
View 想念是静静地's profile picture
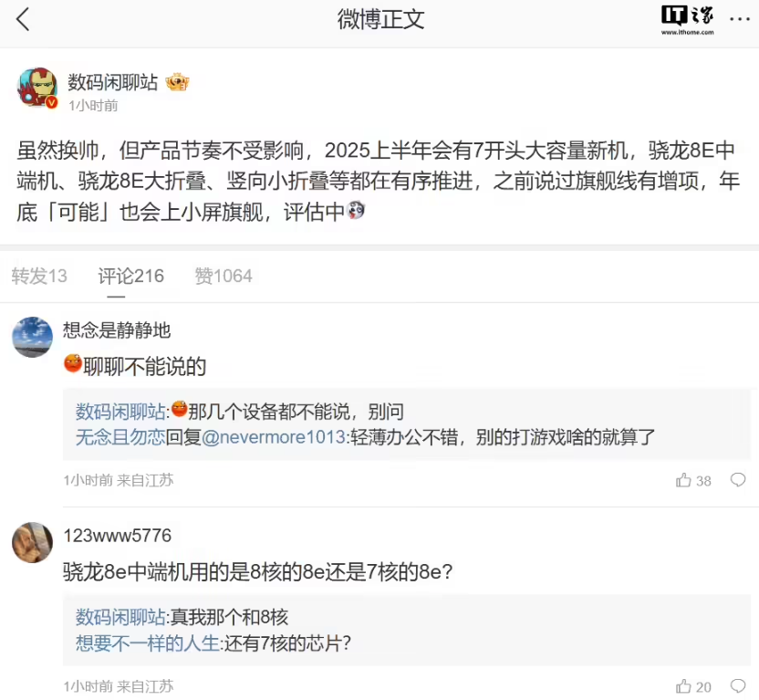point(32,337)
